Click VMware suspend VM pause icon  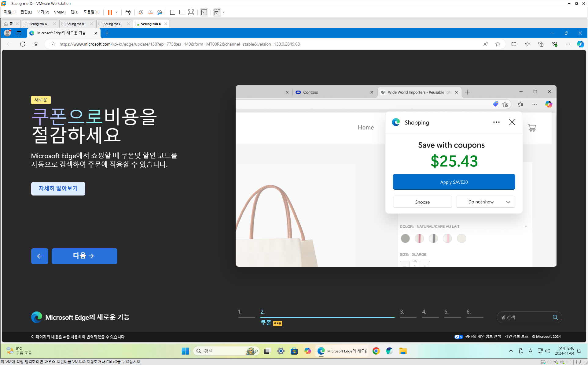110,12
